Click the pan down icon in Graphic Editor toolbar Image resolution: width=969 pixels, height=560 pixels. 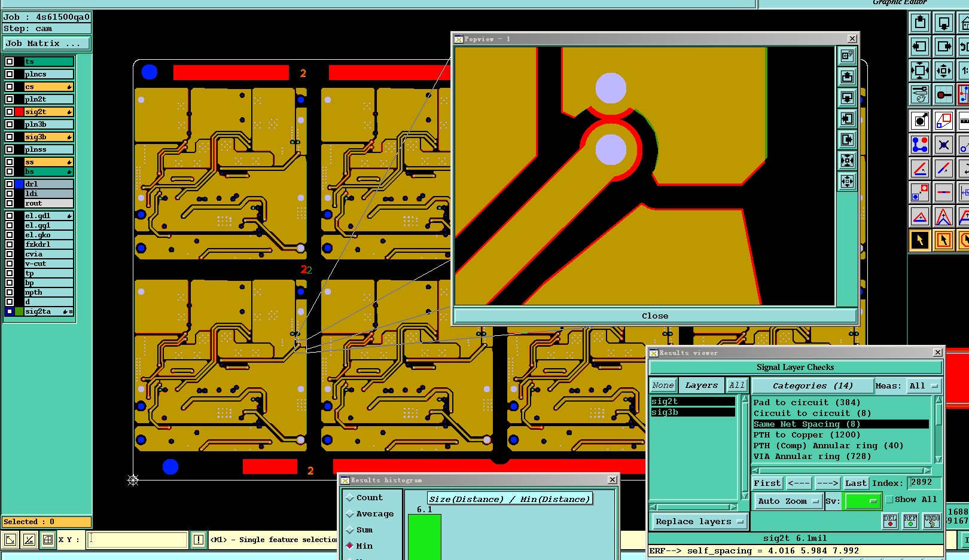tap(944, 23)
